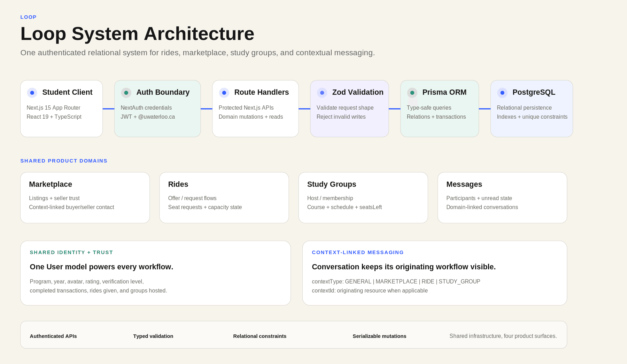This screenshot has height=364, width=627.
Task: Select the Zod Validation card title
Action: [x=358, y=92]
